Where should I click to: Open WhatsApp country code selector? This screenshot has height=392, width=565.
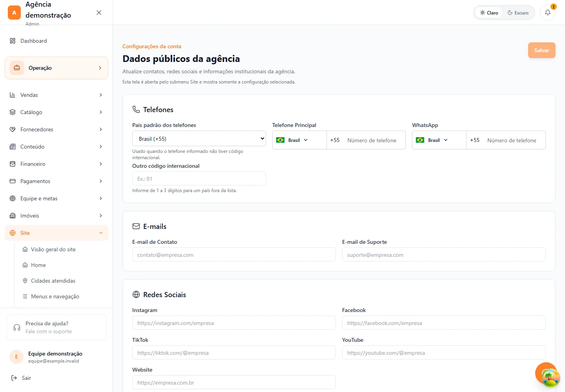439,140
